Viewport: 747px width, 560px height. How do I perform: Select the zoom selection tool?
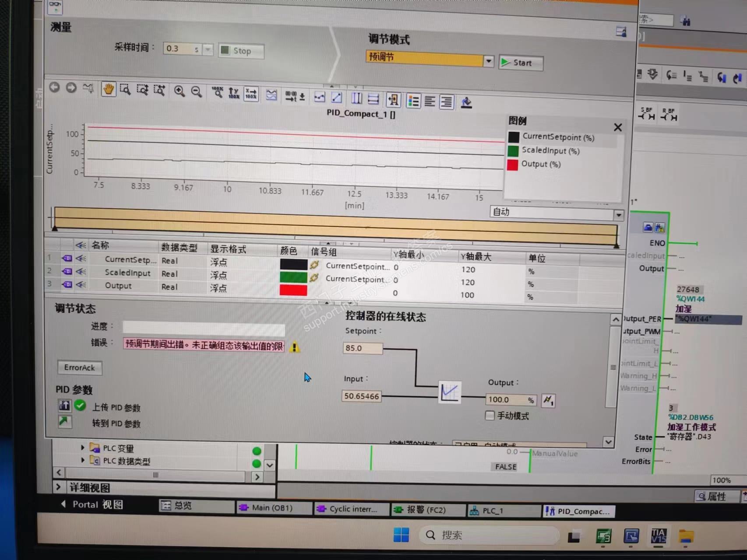(x=125, y=90)
